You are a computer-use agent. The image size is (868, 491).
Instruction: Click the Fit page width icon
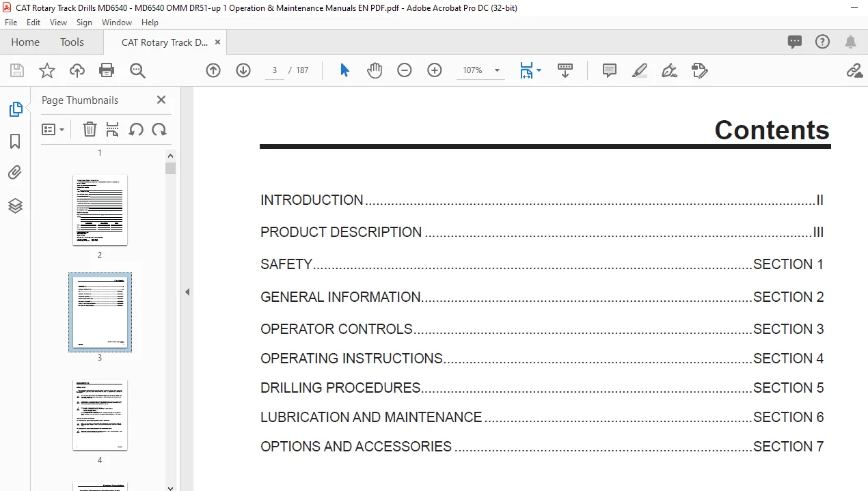click(x=526, y=70)
